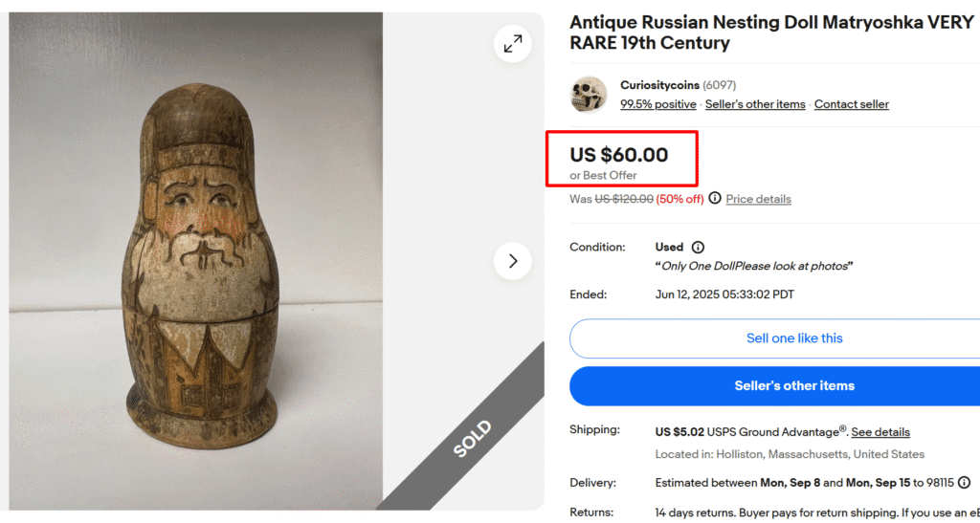Open the 99.5% positive feedback link
This screenshot has height=523, width=980.
[x=658, y=104]
